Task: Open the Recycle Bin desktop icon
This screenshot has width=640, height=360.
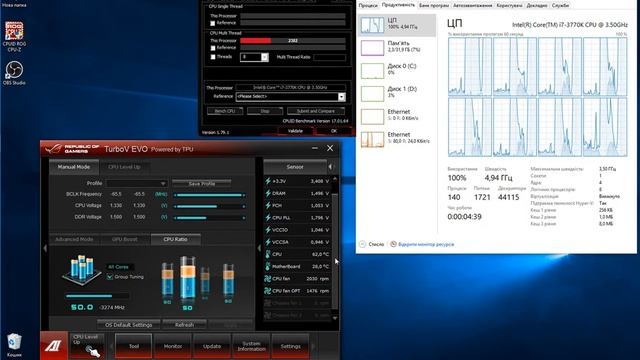Action: click(14, 345)
